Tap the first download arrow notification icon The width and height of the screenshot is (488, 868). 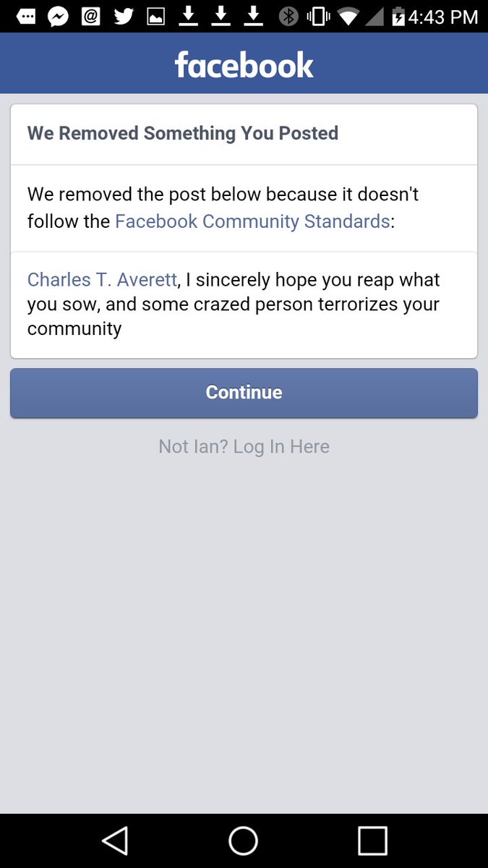click(189, 15)
